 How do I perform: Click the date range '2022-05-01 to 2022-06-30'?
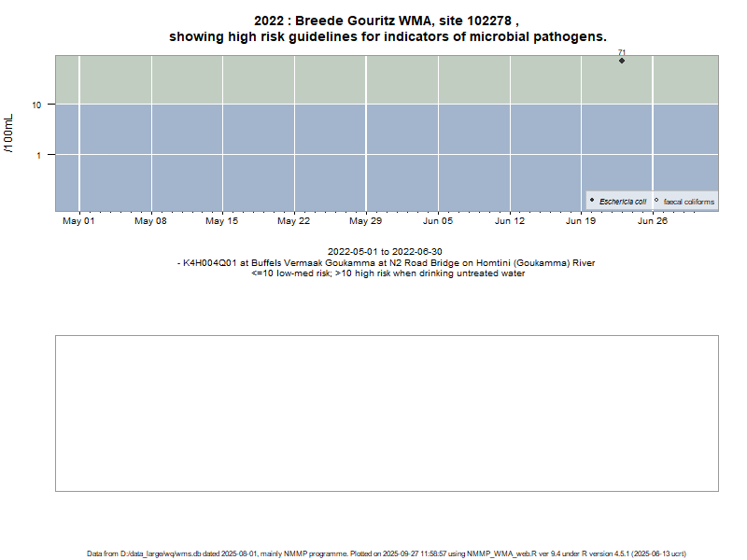pos(385,252)
